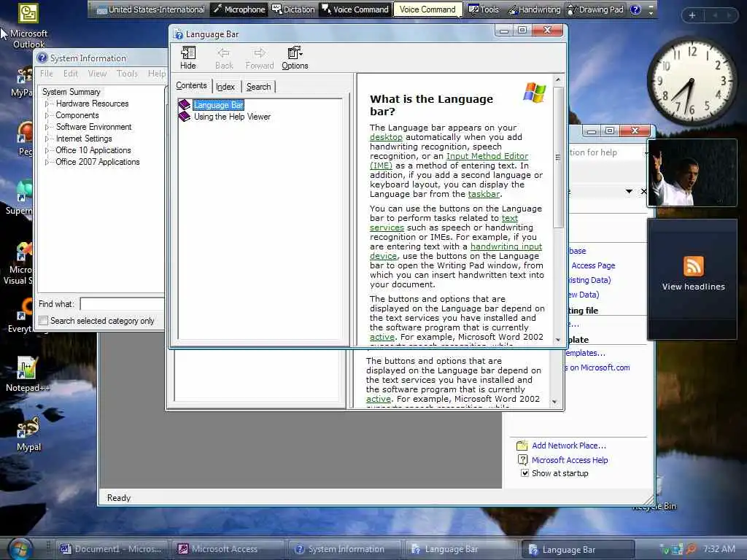Expand Office 2007 Applications tree node
The width and height of the screenshot is (747, 560).
pyautogui.click(x=47, y=162)
